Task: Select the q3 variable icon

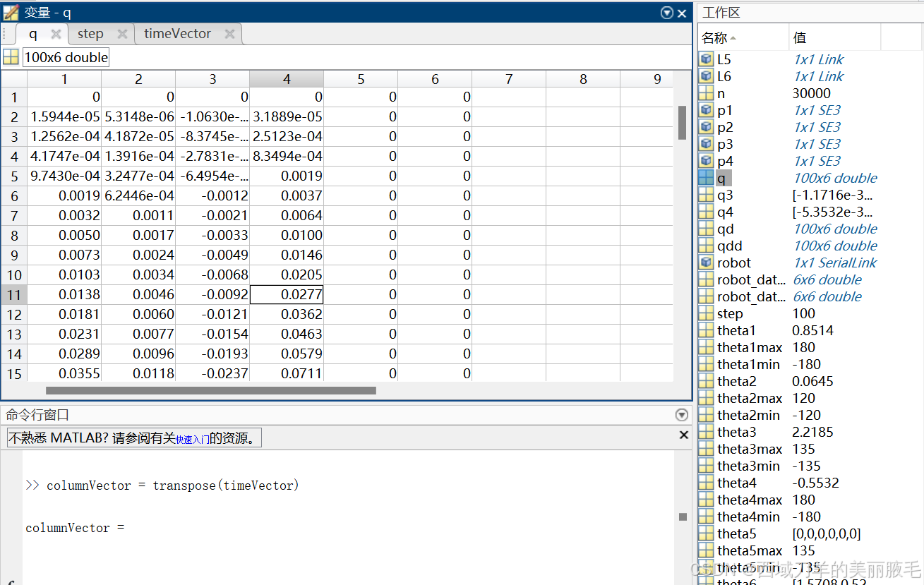Action: point(706,195)
